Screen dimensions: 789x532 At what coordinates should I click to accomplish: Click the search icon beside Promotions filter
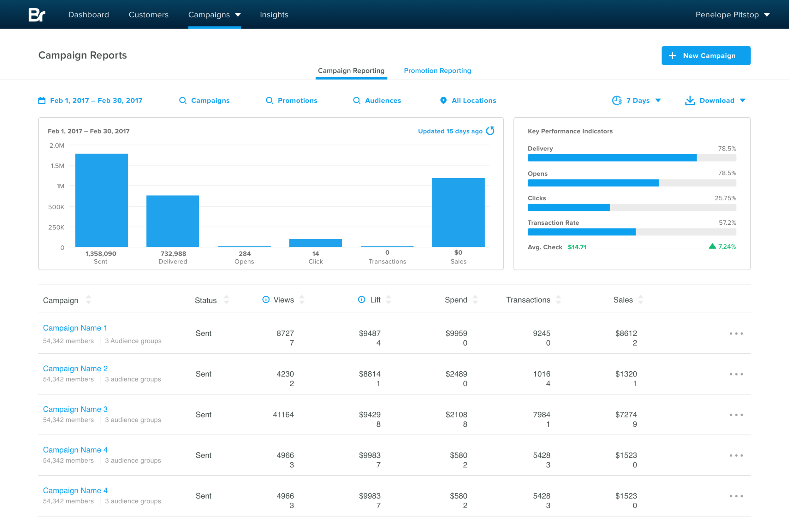click(269, 100)
